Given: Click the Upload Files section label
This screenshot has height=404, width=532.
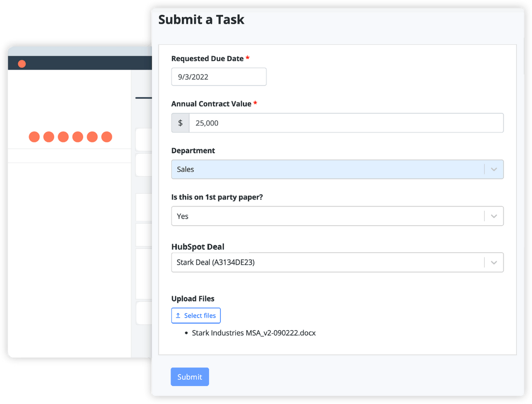Looking at the screenshot, I should pos(193,299).
